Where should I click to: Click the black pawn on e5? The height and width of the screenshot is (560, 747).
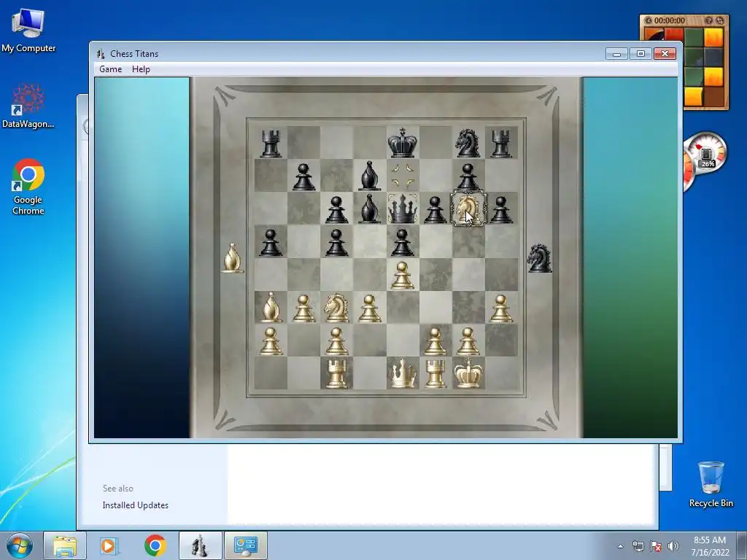403,243
